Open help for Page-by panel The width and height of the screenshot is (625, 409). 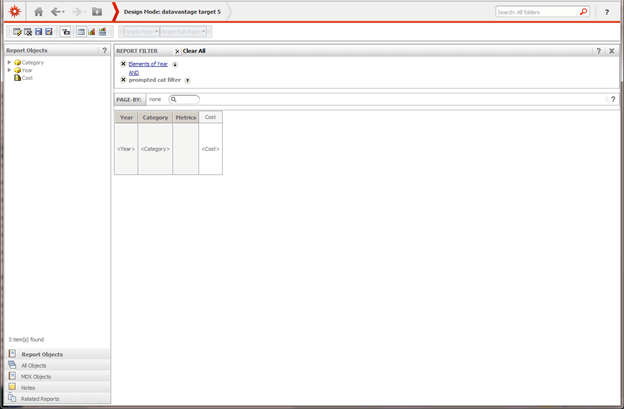(613, 99)
